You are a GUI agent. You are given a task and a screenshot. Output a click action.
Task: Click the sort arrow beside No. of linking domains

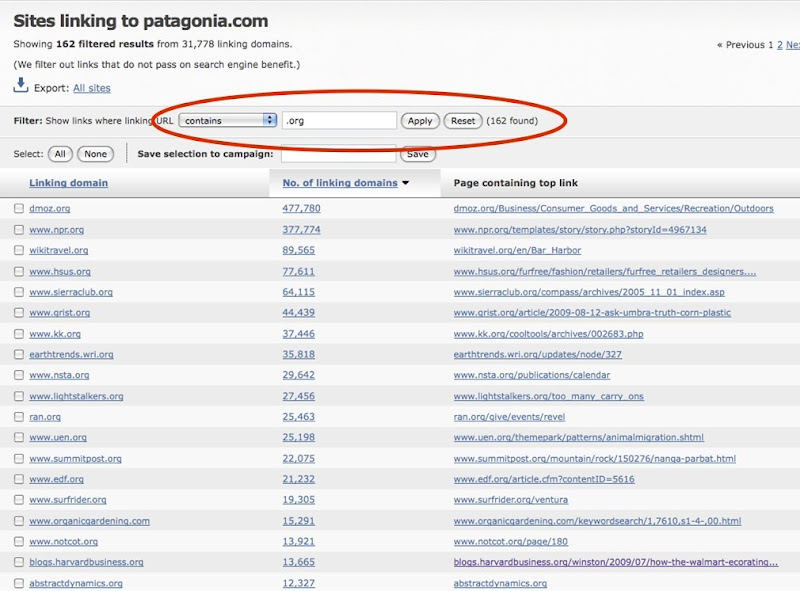point(406,183)
